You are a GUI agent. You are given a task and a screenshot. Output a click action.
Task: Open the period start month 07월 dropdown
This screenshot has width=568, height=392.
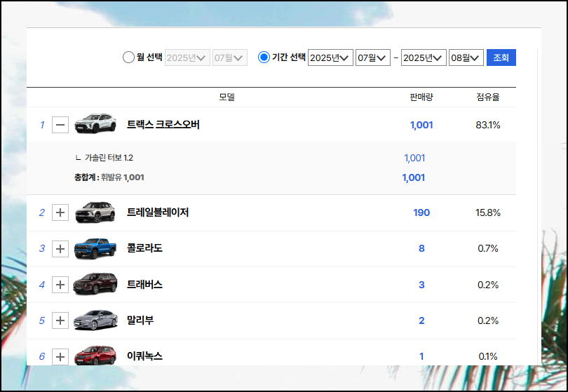click(x=373, y=58)
